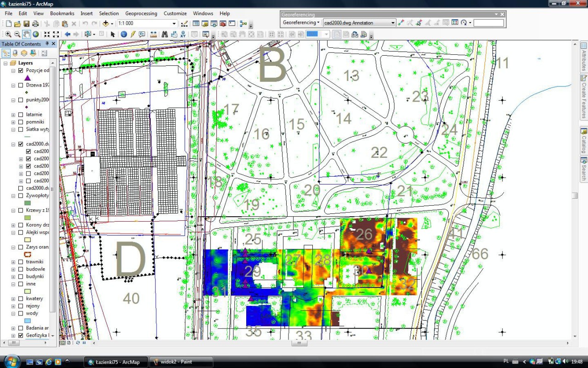Open the Go To XY tool
This screenshot has height=368, width=588.
point(183,34)
